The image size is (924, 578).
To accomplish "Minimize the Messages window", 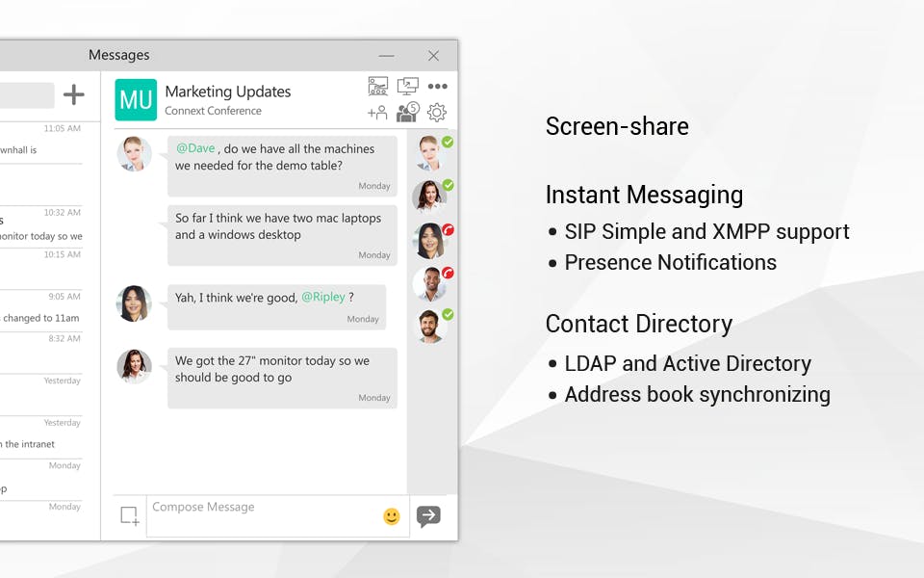I will pyautogui.click(x=387, y=56).
